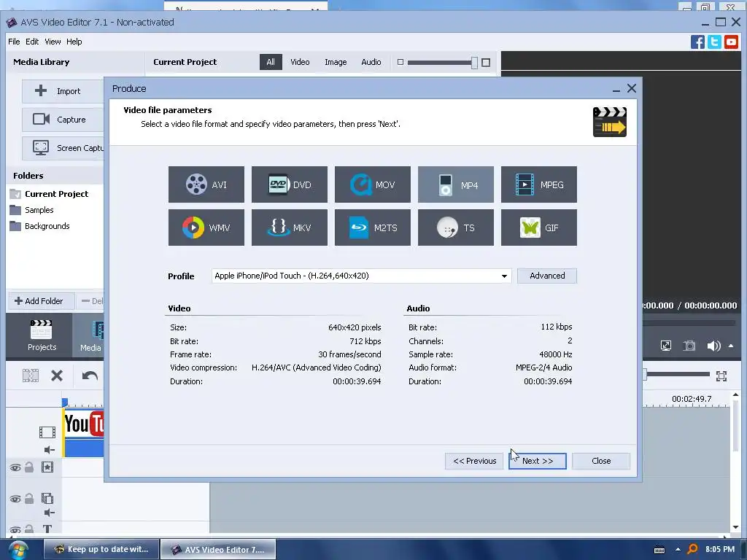Click the YouTube clip thumbnail on timeline
Viewport: 747px width, 560px height.
tap(84, 424)
